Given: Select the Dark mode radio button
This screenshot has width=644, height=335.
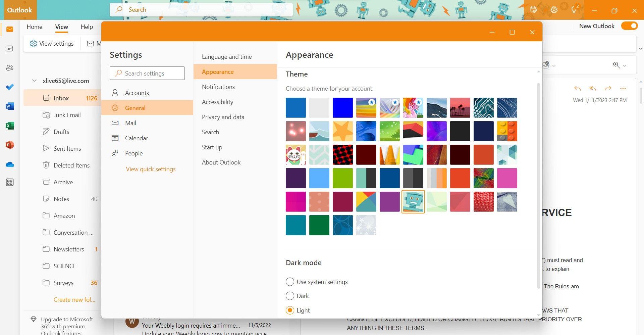Looking at the screenshot, I should (x=289, y=296).
